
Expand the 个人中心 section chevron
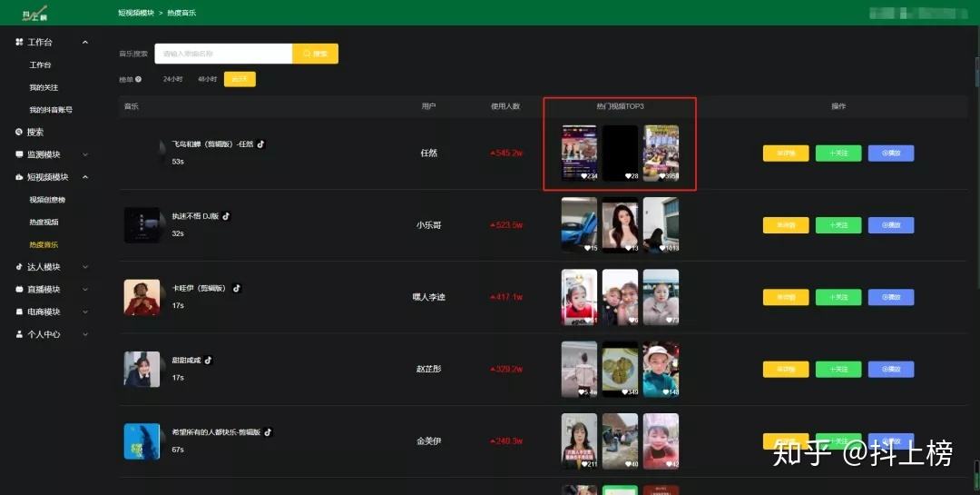pos(85,334)
